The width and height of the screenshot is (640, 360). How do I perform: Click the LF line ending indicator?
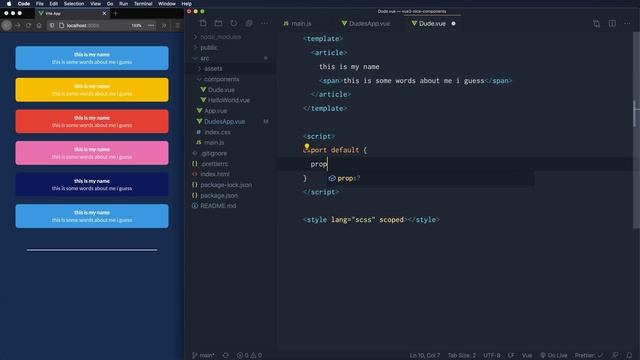point(511,356)
